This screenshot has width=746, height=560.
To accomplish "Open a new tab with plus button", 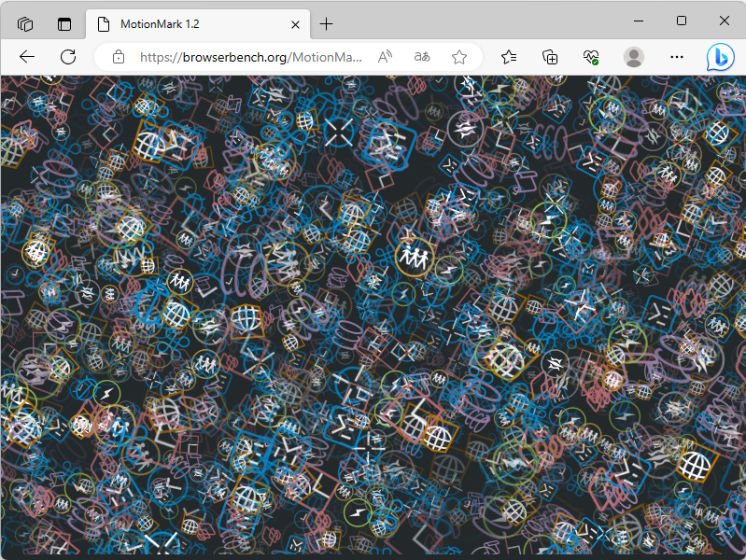I will click(327, 23).
